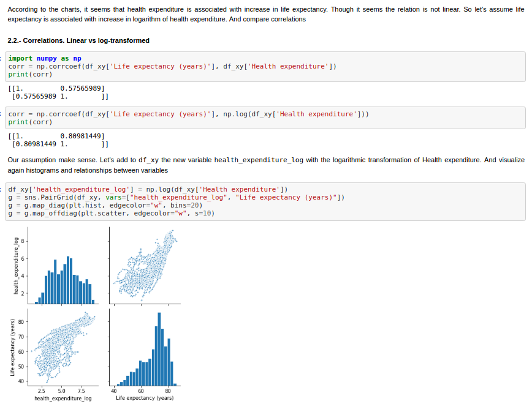This screenshot has width=532, height=412.
Task: Click the corrcoef line without np.log
Action: click(x=172, y=66)
